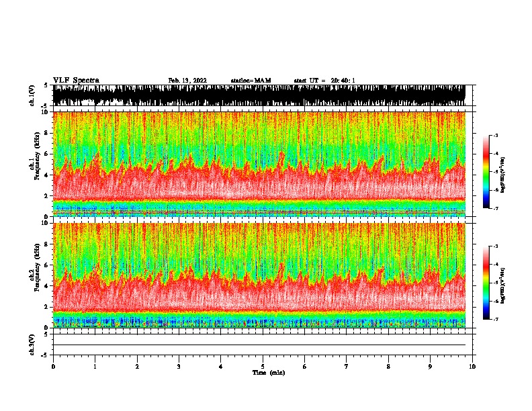Click inside the ch.1 spectrogram panel
This screenshot has width=532, height=411.
tap(259, 164)
